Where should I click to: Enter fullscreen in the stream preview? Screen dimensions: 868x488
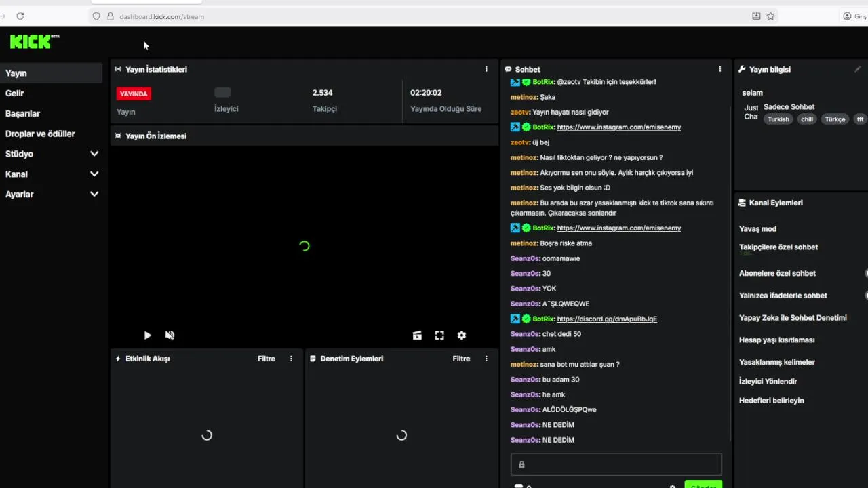439,335
